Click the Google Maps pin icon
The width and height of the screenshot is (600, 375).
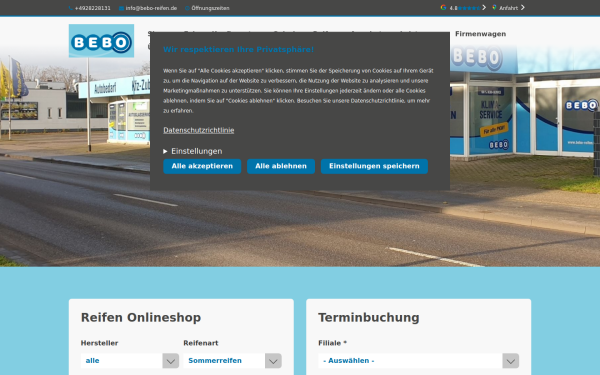click(x=494, y=7)
